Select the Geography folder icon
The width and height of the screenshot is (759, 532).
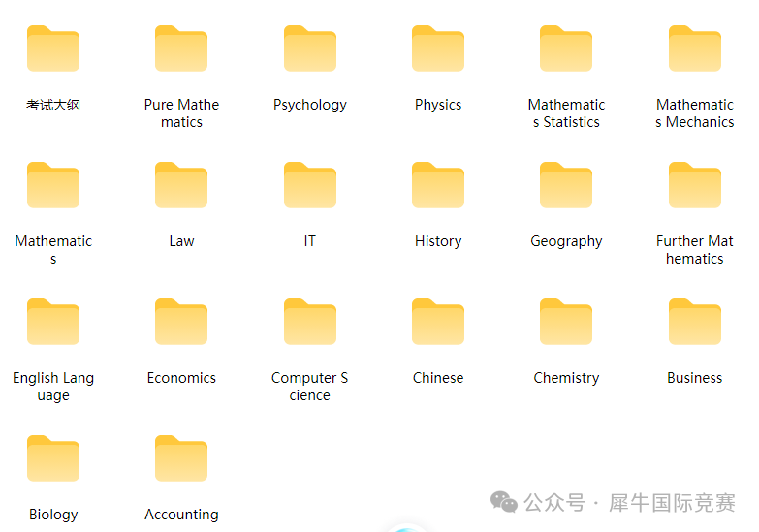[566, 185]
